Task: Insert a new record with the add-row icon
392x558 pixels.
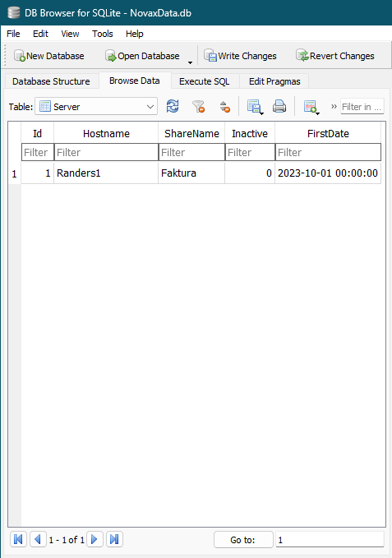Action: [311, 106]
